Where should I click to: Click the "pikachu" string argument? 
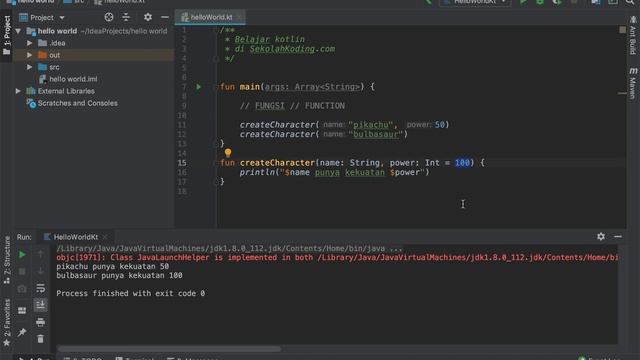click(371, 124)
